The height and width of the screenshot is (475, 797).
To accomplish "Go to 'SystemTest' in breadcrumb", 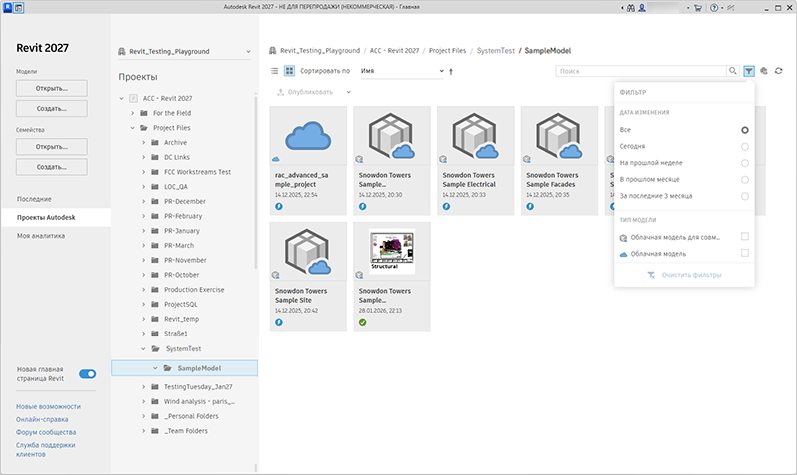I will [496, 51].
